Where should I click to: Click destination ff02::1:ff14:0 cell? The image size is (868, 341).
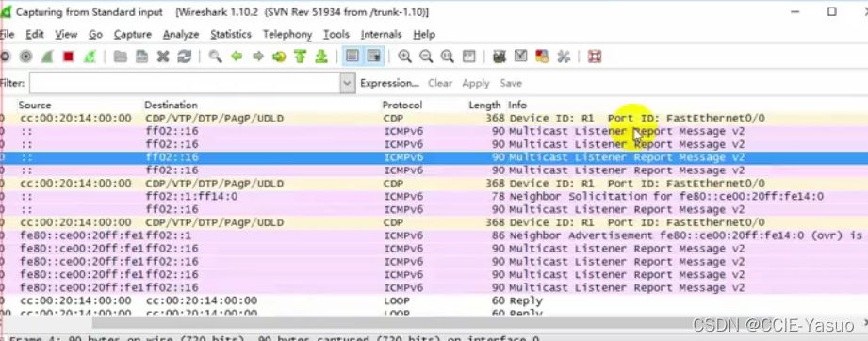[x=191, y=197]
